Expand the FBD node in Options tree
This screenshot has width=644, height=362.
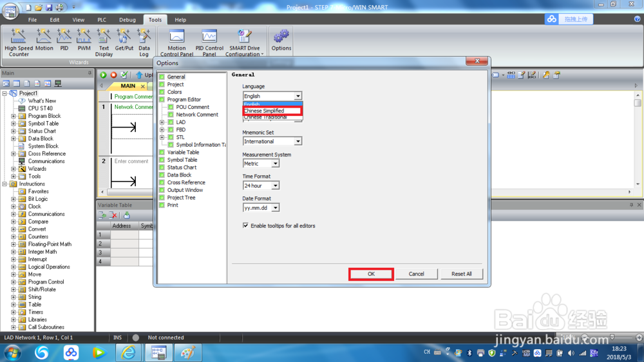tap(162, 130)
